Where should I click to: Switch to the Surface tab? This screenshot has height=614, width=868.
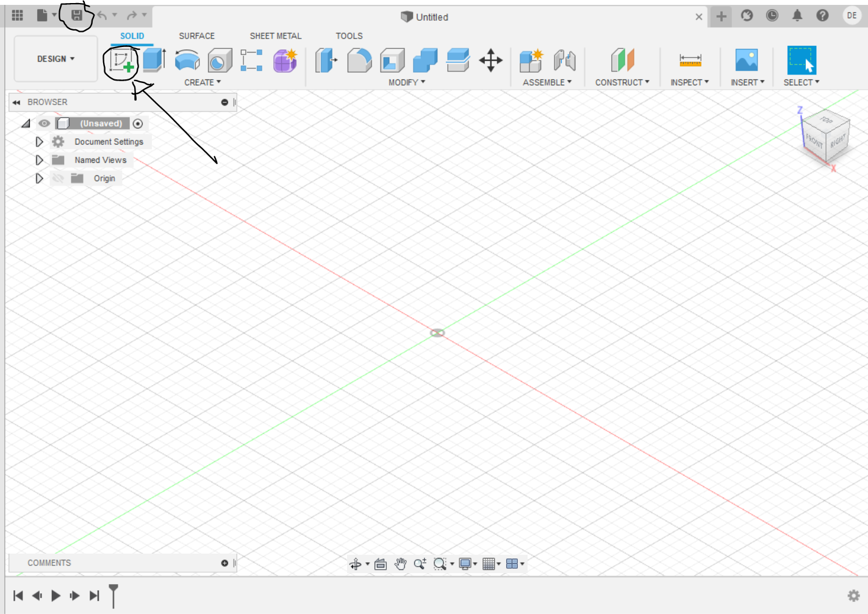coord(196,36)
